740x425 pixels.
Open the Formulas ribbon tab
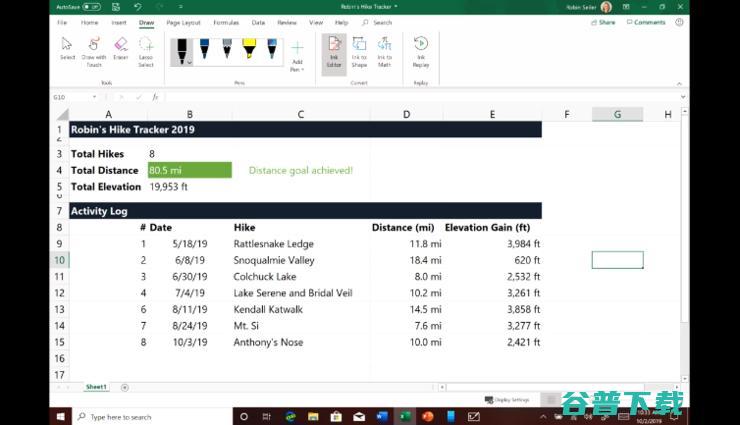226,22
